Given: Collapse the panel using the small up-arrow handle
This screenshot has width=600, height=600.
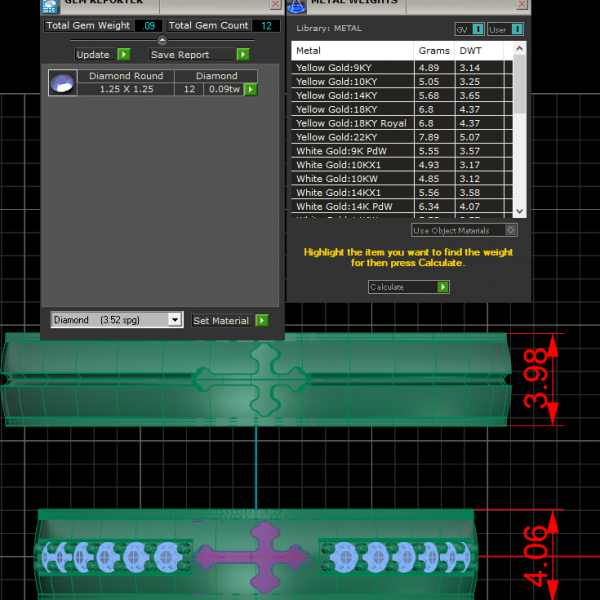Looking at the screenshot, I should tap(162, 40).
